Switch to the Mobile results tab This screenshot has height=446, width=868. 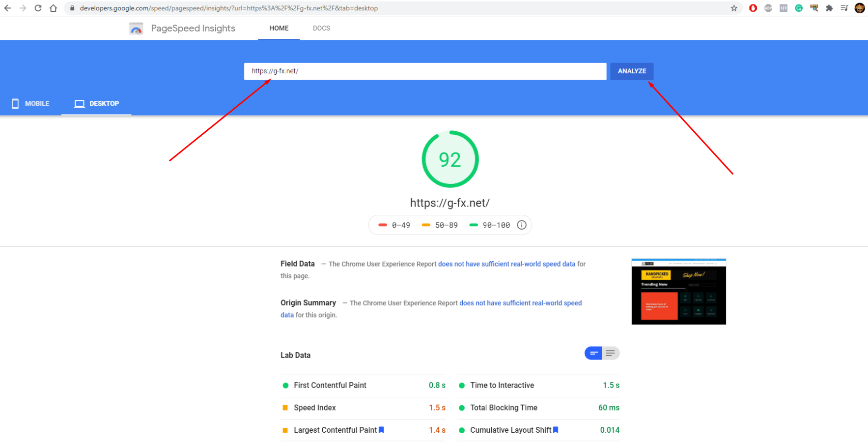(x=30, y=103)
